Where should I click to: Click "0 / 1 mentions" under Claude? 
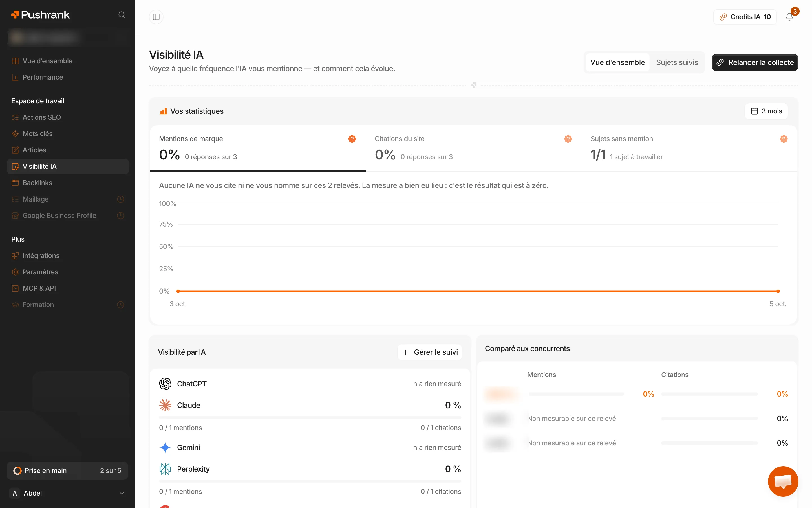pyautogui.click(x=180, y=428)
